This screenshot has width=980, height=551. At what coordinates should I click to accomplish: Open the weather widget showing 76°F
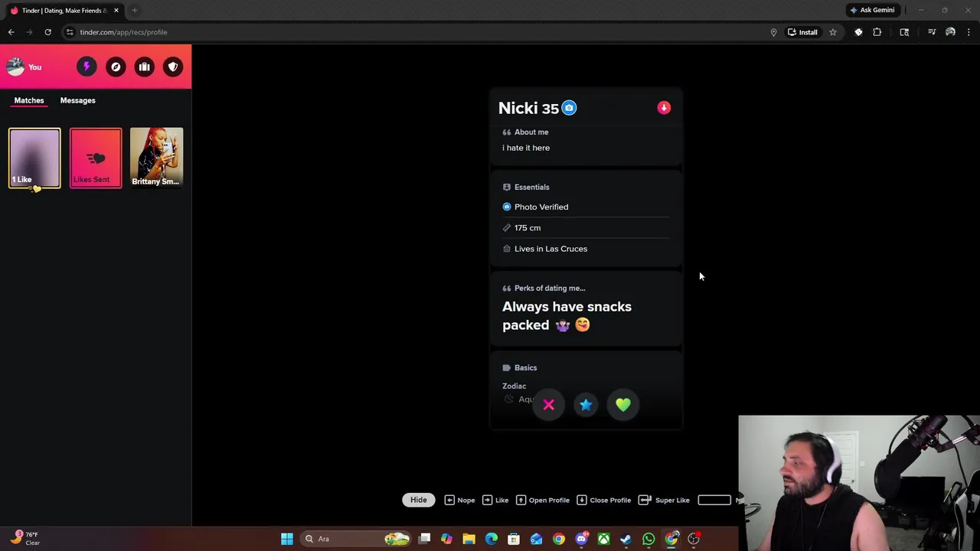pos(24,539)
